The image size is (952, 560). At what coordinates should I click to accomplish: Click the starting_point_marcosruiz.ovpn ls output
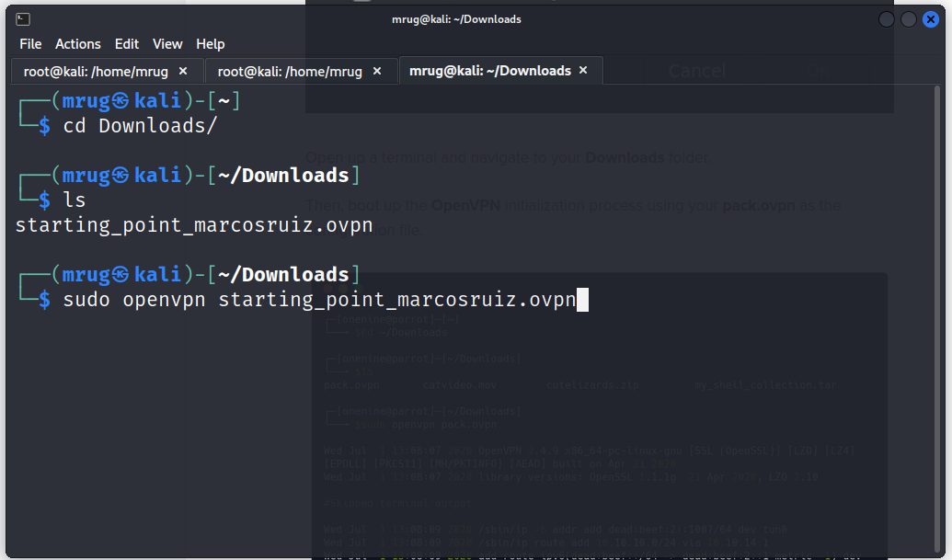194,225
